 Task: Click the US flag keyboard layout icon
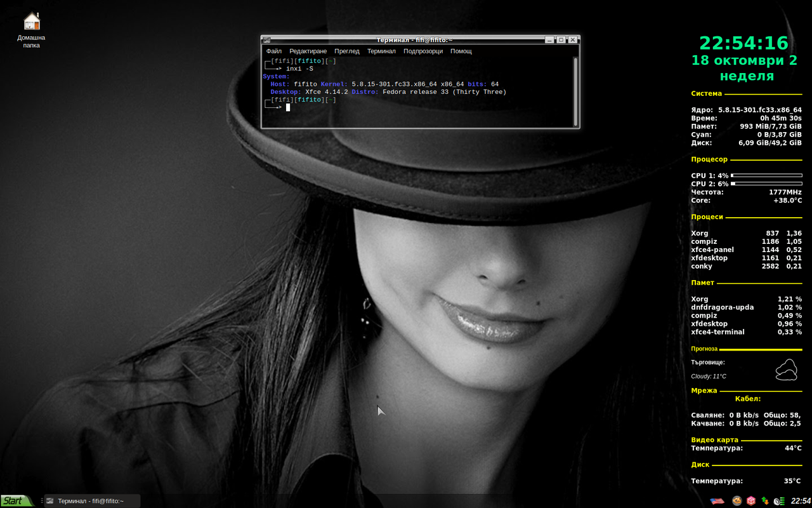(x=717, y=501)
